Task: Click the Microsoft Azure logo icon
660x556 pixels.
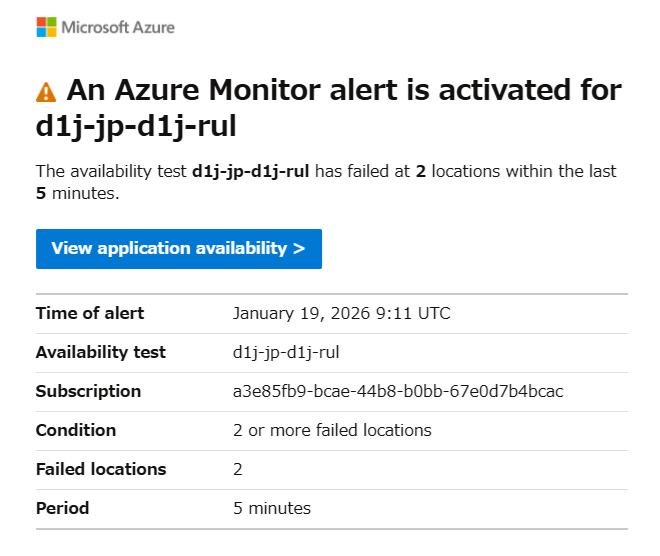Action: [x=47, y=27]
